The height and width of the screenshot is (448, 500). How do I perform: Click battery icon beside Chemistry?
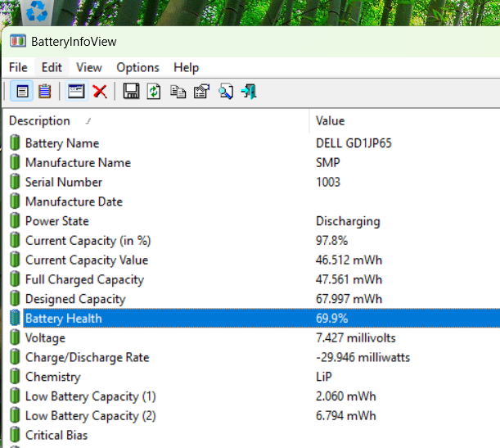15,377
